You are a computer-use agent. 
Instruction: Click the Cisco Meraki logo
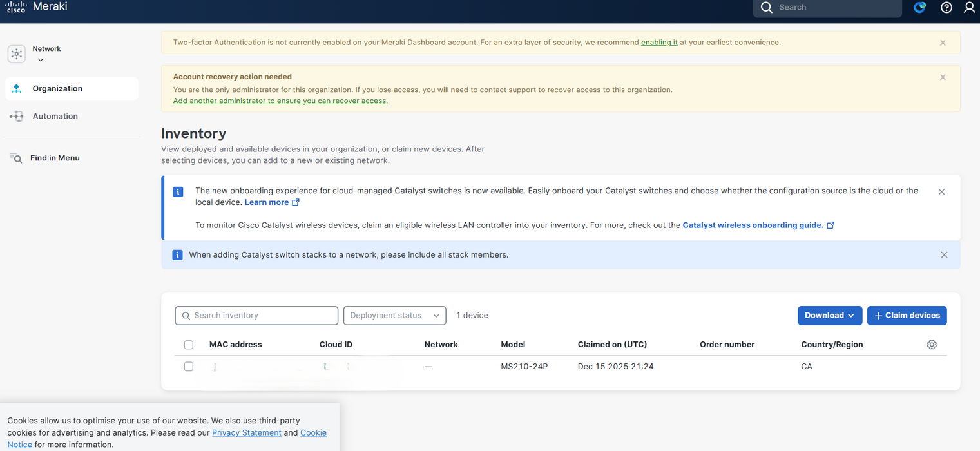(37, 7)
